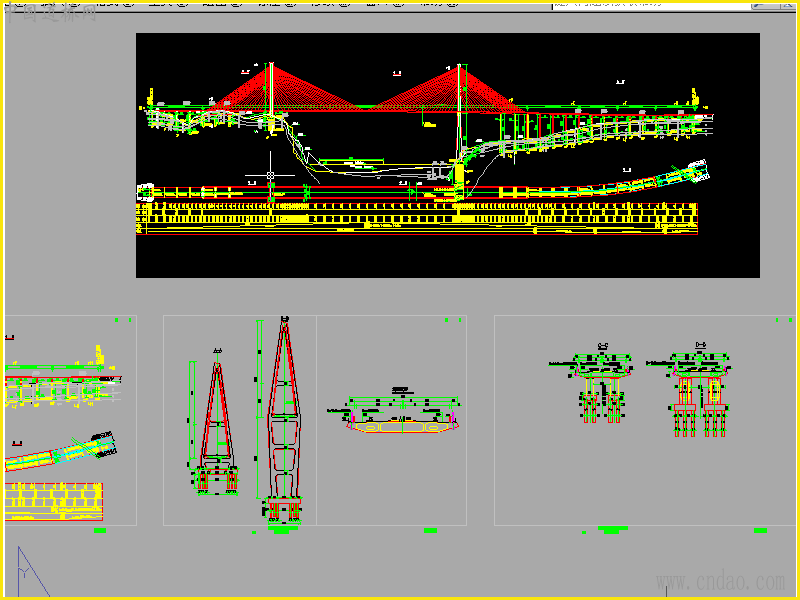The image size is (800, 600).
Task: Click the crosshair cursor marker in the main drawing
Action: (x=270, y=175)
